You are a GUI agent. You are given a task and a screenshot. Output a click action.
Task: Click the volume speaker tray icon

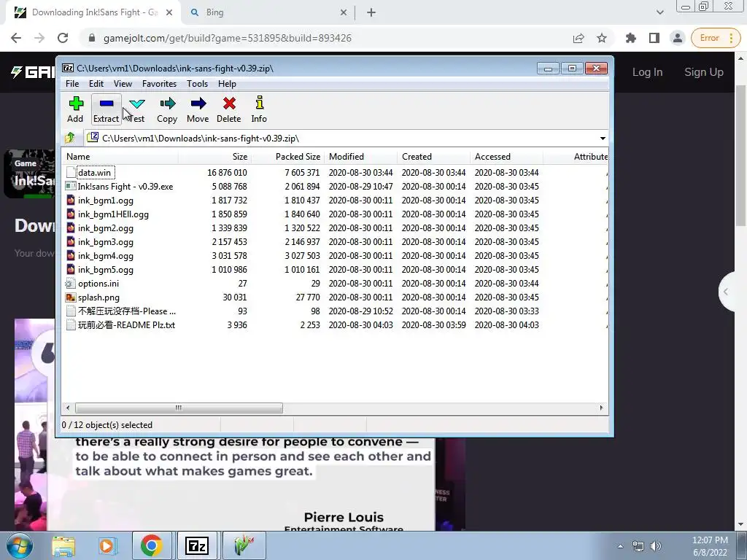(656, 545)
